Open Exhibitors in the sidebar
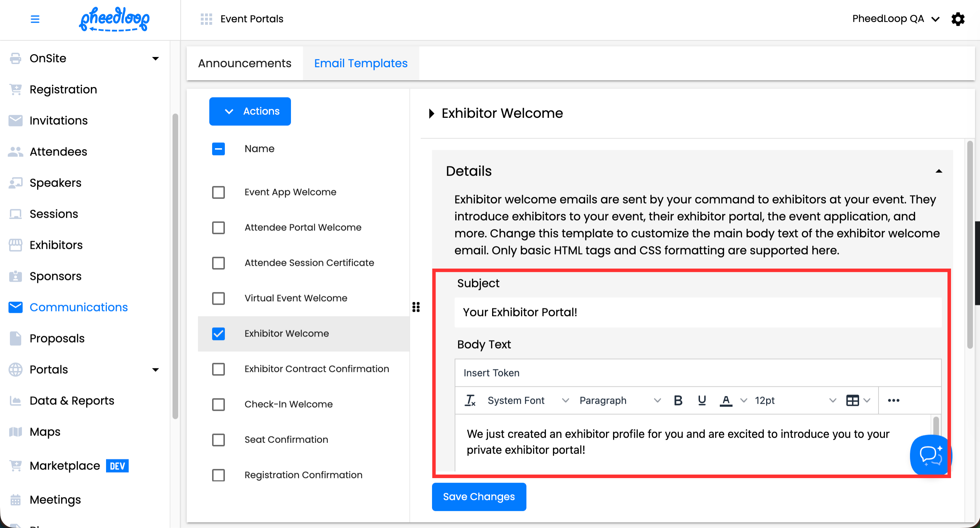Image resolution: width=980 pixels, height=528 pixels. pos(56,245)
